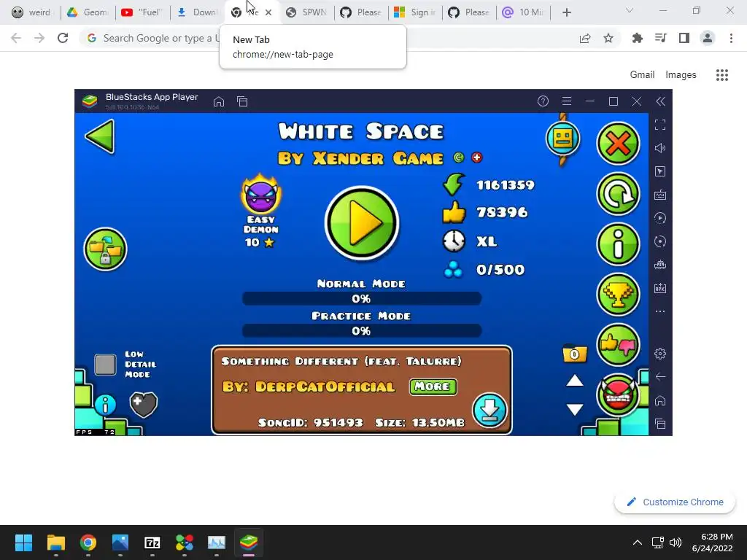The width and height of the screenshot is (747, 560).
Task: Open the player profile icon button
Action: (562, 139)
